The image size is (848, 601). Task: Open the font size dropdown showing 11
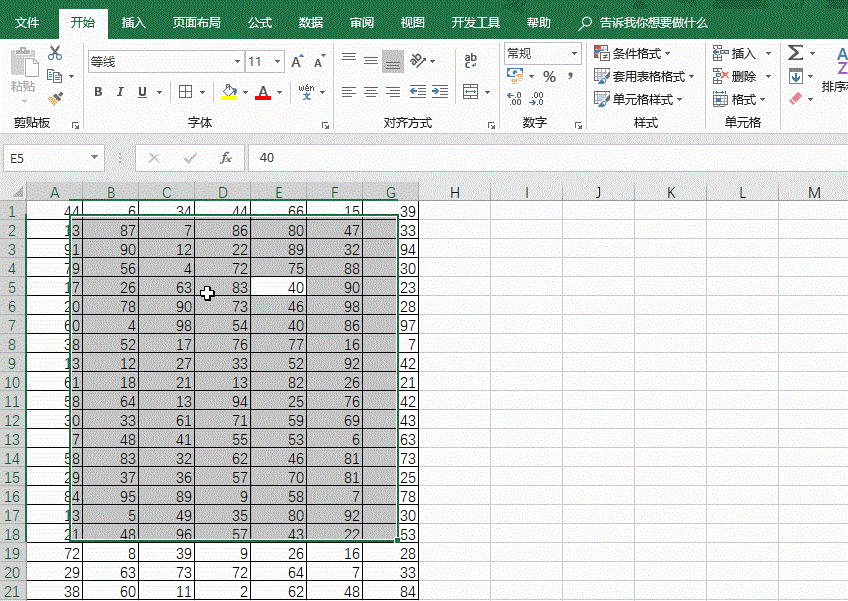click(277, 62)
